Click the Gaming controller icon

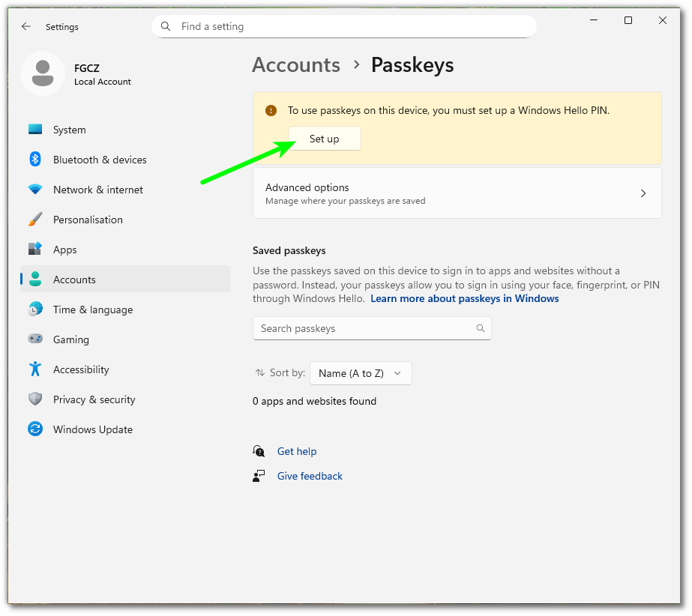35,339
